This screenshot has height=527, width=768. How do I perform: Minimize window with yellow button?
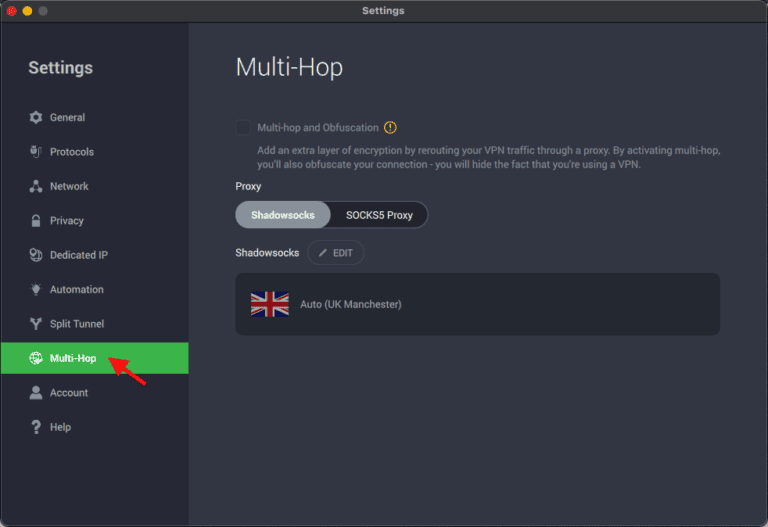point(27,11)
